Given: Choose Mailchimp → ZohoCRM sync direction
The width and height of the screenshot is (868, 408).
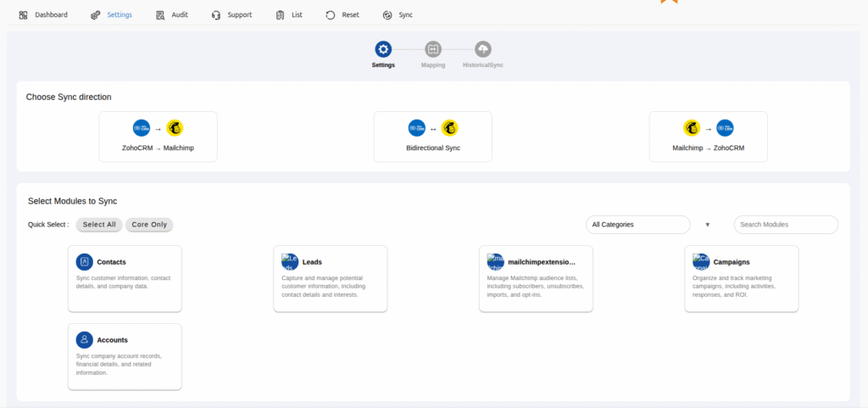Looking at the screenshot, I should point(709,137).
